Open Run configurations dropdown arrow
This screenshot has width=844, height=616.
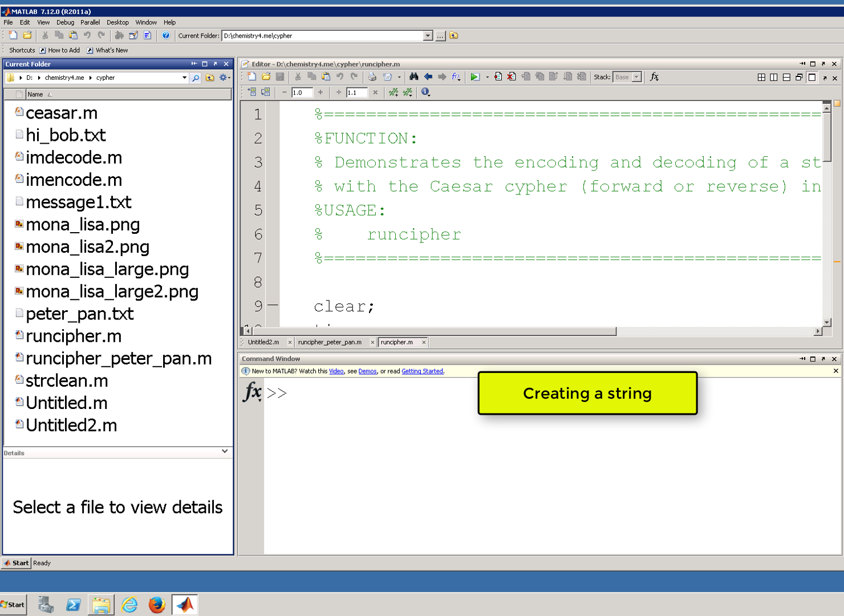(487, 77)
